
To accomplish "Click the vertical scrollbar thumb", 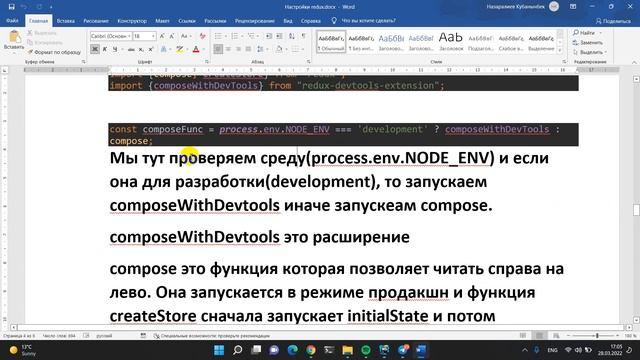I will point(636,210).
